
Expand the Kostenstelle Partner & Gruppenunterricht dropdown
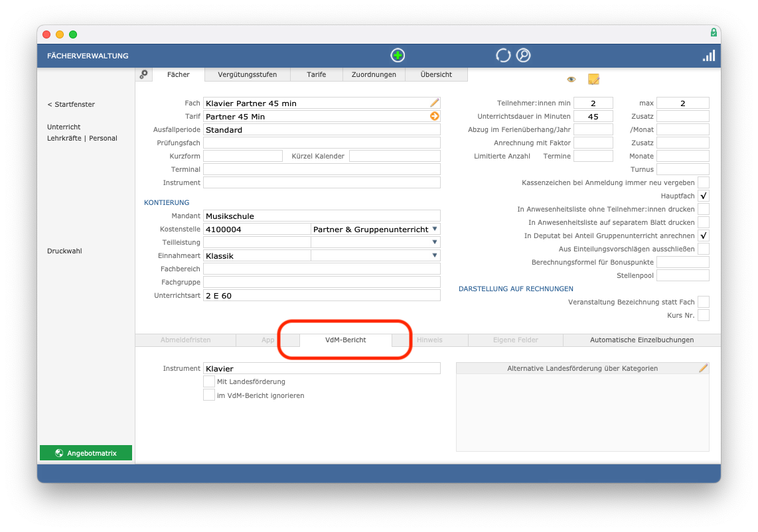click(x=434, y=229)
